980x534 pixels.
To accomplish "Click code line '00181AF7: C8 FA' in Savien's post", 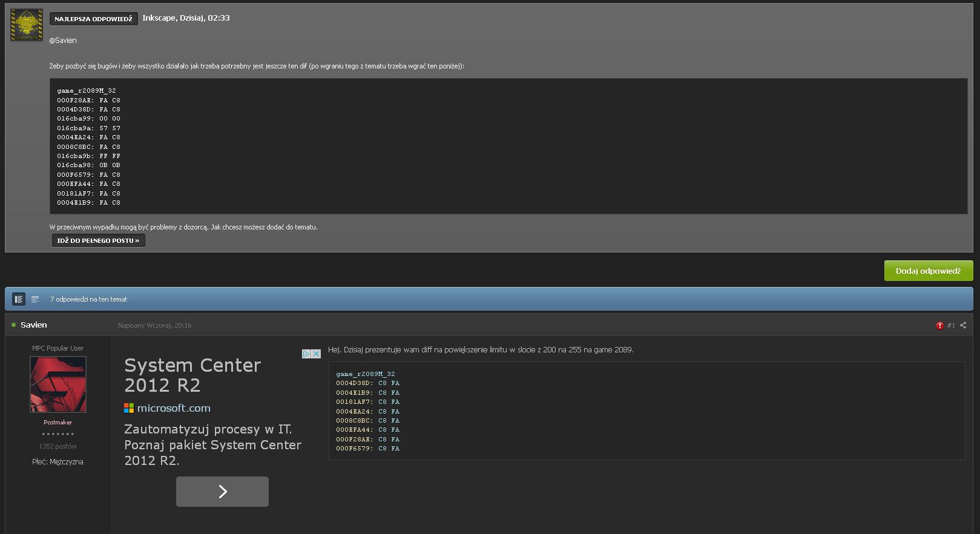I will pos(368,402).
